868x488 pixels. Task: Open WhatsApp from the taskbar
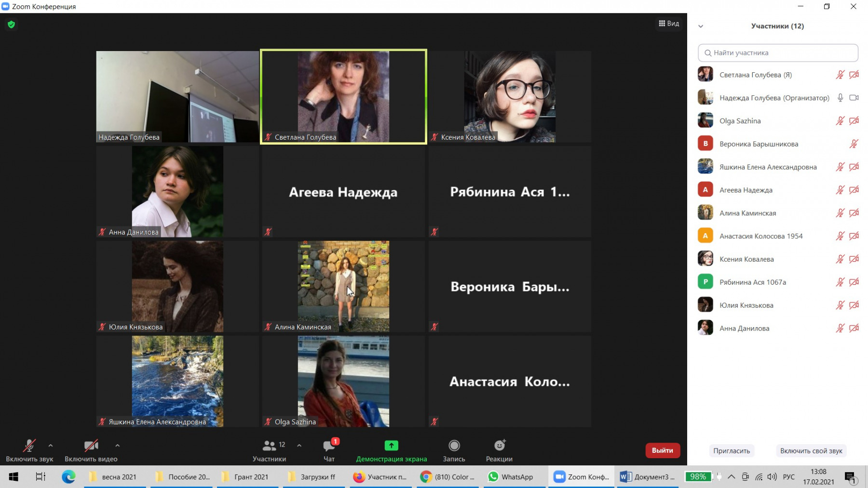click(511, 477)
